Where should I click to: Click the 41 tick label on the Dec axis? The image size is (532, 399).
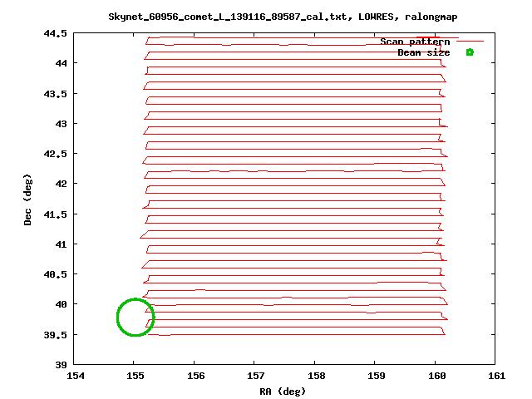[x=62, y=244]
